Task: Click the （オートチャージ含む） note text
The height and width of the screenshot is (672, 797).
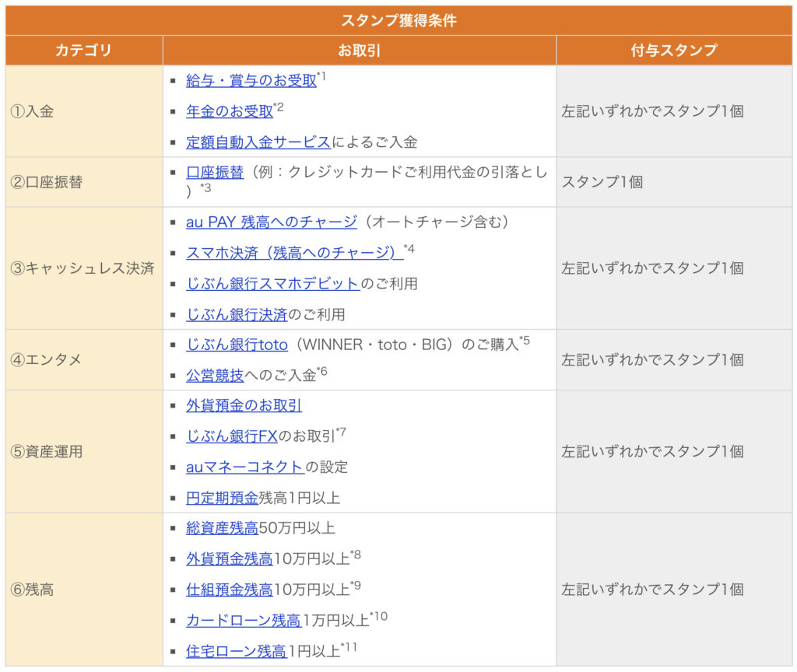Action: [x=437, y=222]
